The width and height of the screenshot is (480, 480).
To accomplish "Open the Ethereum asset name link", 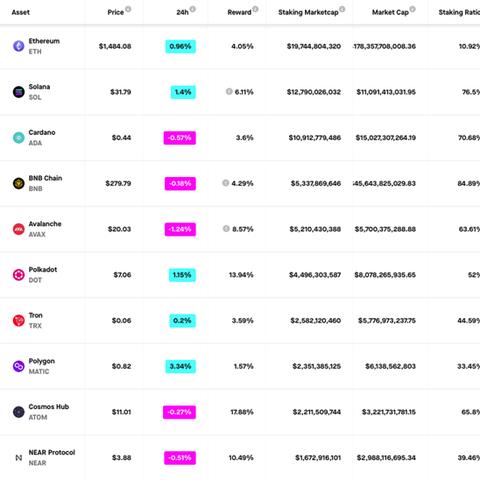I will tap(44, 41).
